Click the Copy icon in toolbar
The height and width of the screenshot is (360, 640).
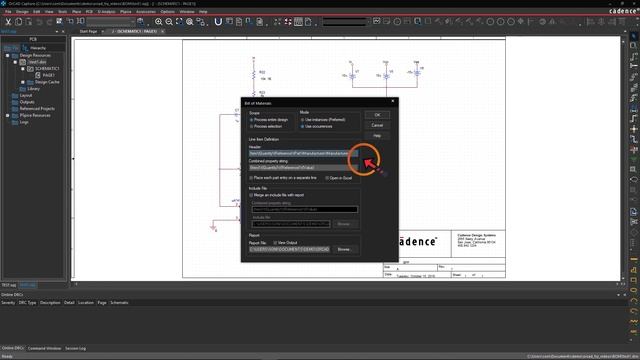(x=18, y=22)
